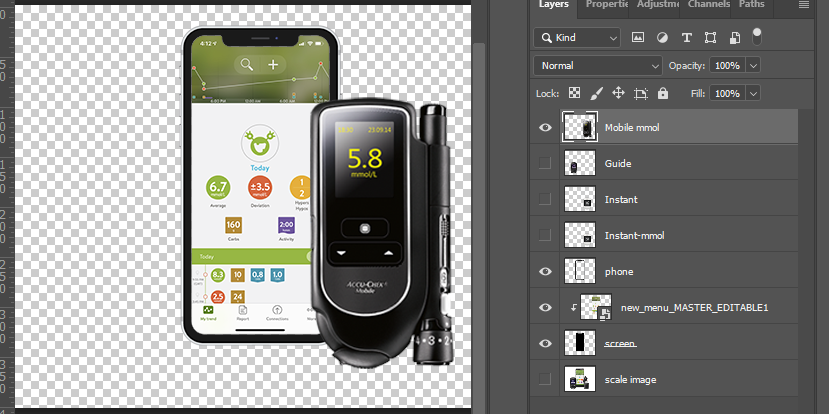Switch to the Paths tab
This screenshot has height=414, width=829.
pos(751,4)
